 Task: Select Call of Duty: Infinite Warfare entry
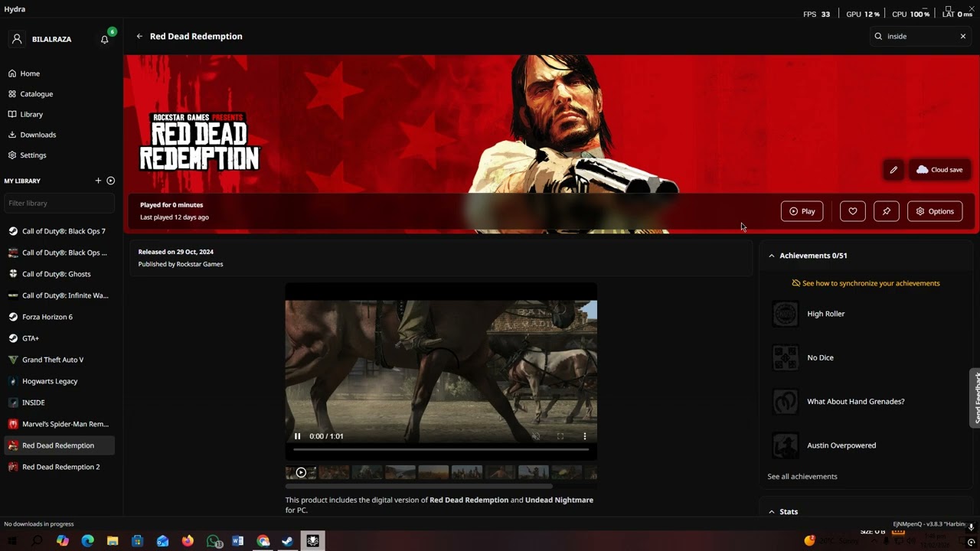click(60, 295)
